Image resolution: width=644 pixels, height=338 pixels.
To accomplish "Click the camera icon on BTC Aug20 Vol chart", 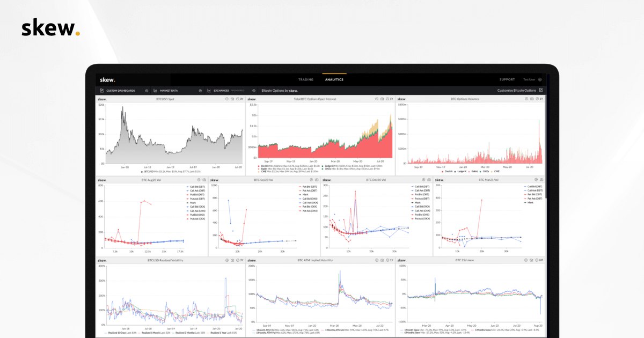I will tap(204, 180).
